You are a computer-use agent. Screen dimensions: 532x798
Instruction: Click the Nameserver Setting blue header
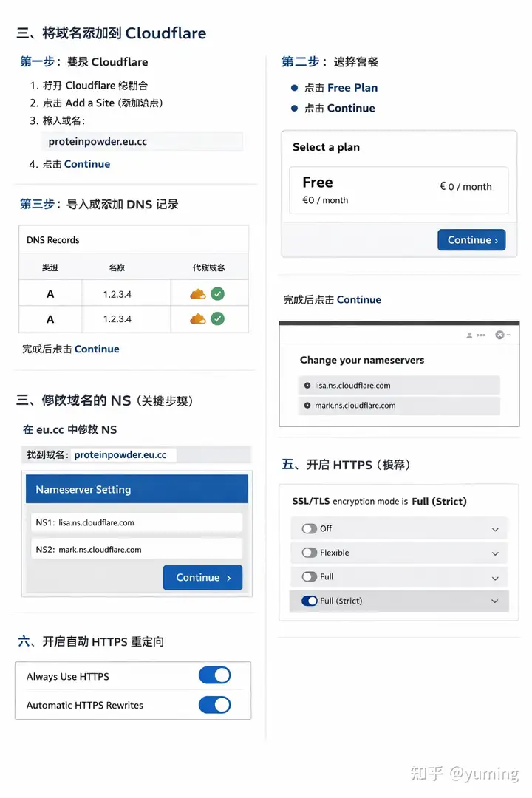(137, 489)
